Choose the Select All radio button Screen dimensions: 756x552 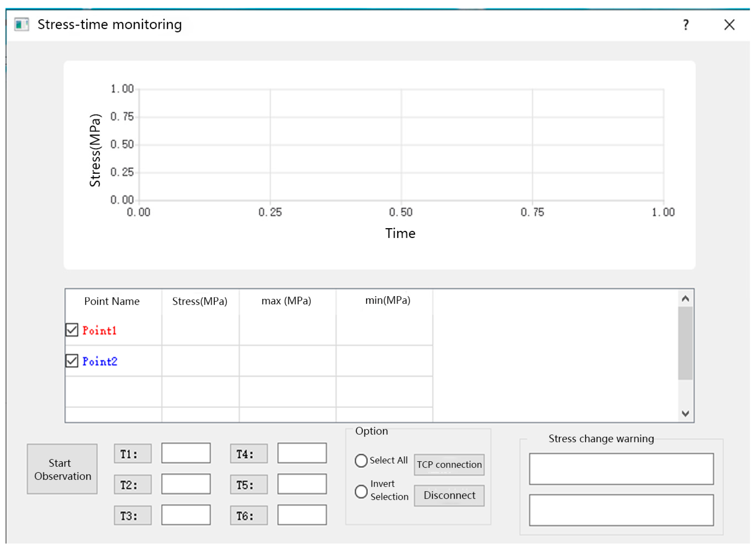361,460
